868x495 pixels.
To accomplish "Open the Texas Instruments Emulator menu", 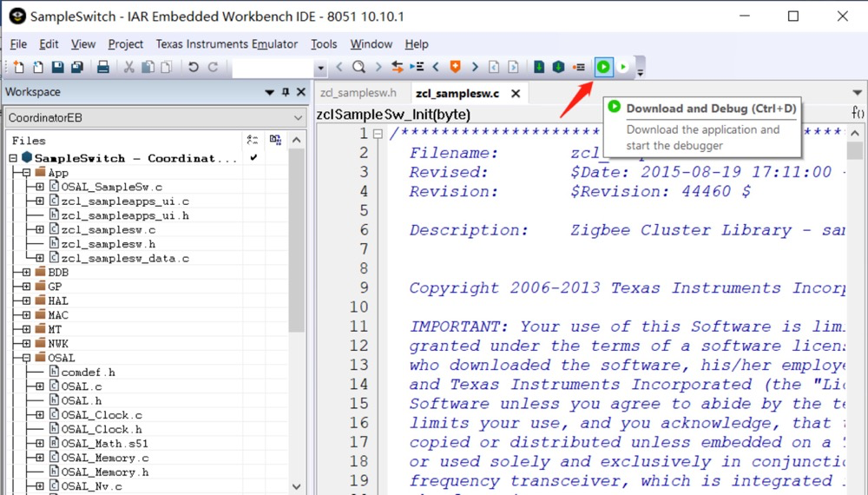I will coord(227,44).
